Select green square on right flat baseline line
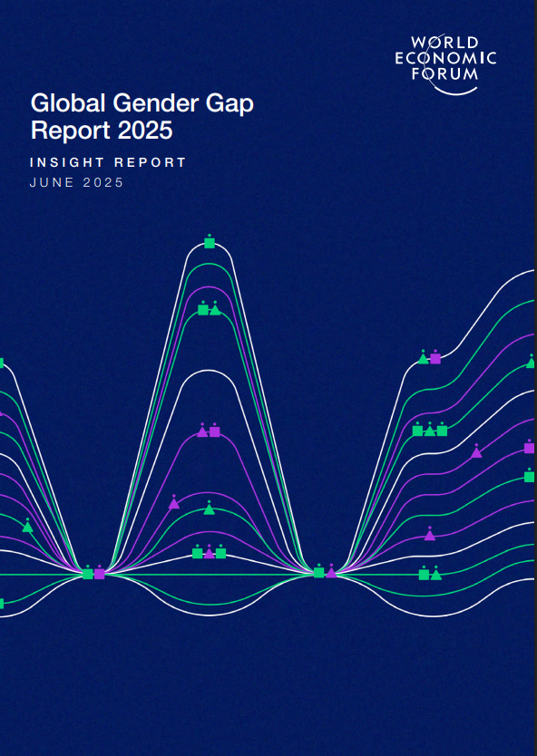 tap(424, 575)
